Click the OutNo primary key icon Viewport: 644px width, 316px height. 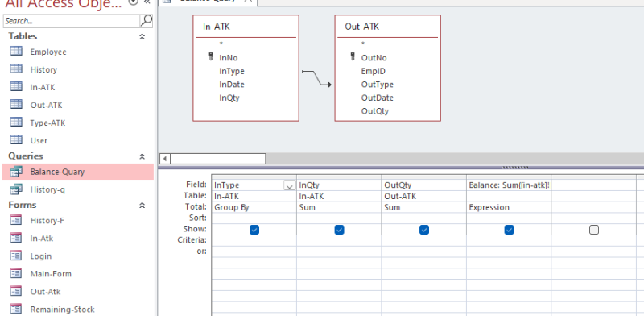pos(353,57)
